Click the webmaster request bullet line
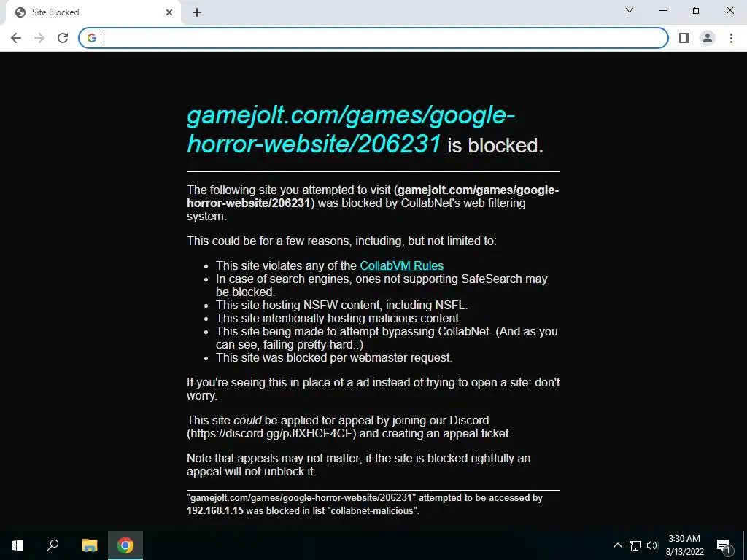The height and width of the screenshot is (560, 747). tap(334, 357)
